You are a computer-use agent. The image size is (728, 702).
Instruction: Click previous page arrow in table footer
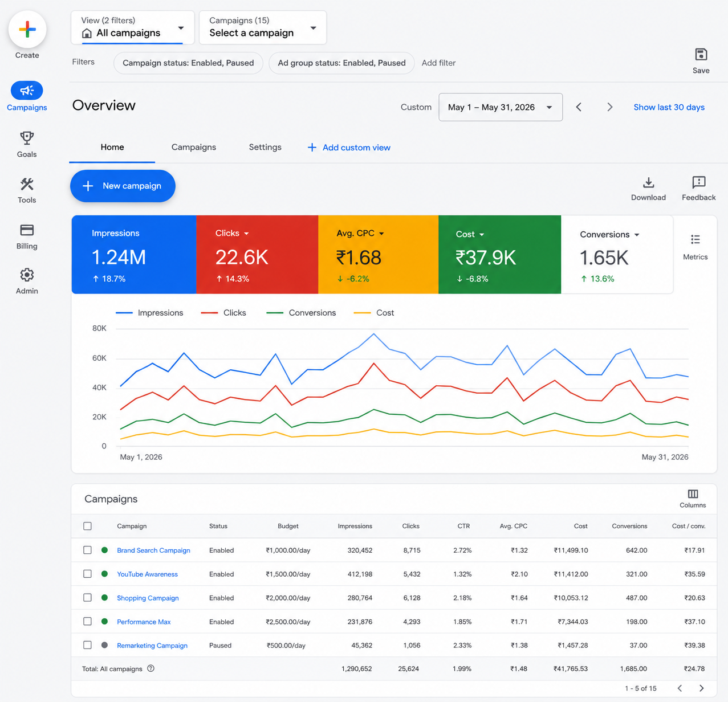[680, 688]
